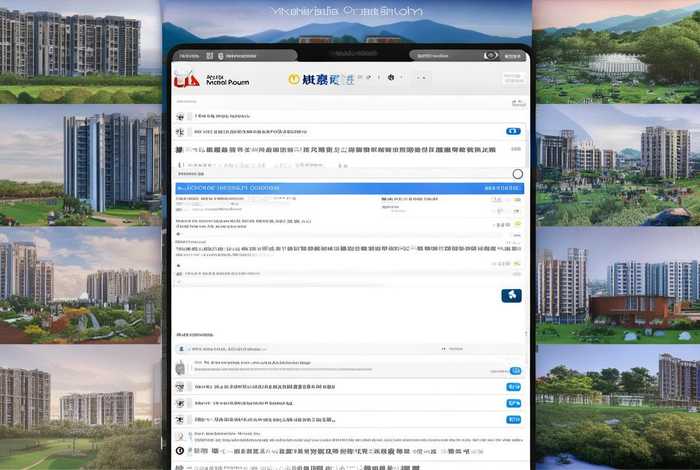Open the white domed pavilion park thumbnail

point(618,52)
